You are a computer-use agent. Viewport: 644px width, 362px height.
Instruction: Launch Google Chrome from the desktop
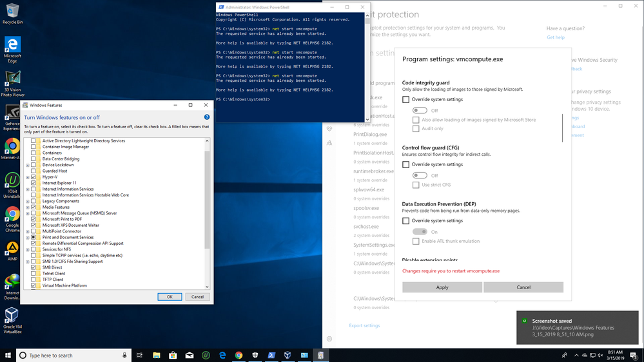point(12,220)
